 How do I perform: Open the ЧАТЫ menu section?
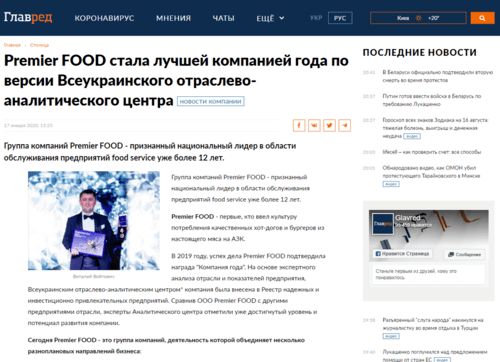pyautogui.click(x=223, y=18)
